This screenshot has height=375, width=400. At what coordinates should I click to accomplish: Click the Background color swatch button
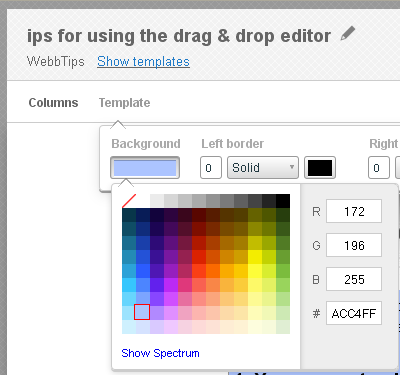[x=145, y=168]
